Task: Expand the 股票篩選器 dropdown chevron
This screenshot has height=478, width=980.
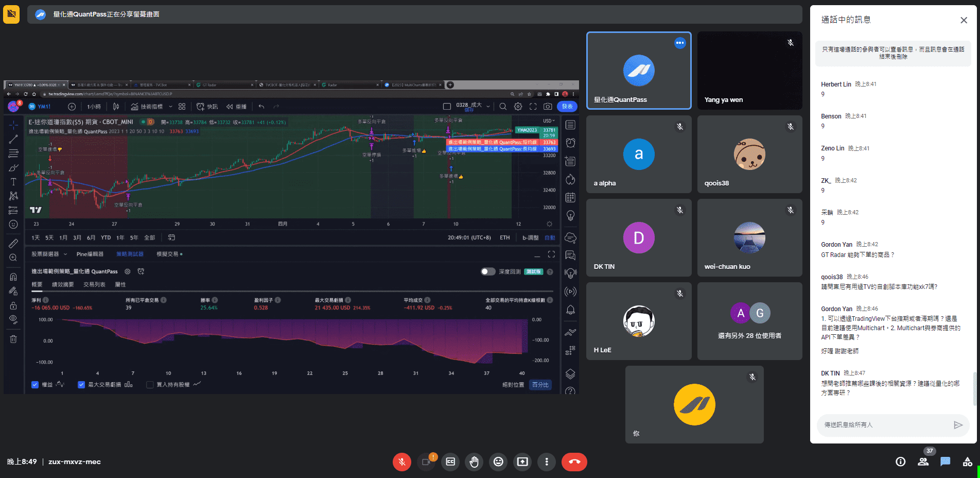Action: pyautogui.click(x=65, y=254)
